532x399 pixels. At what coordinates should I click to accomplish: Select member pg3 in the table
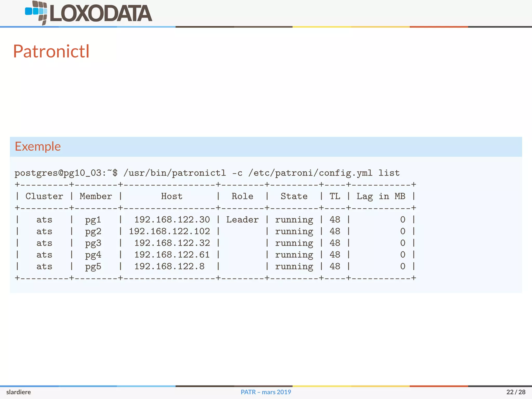point(93,243)
